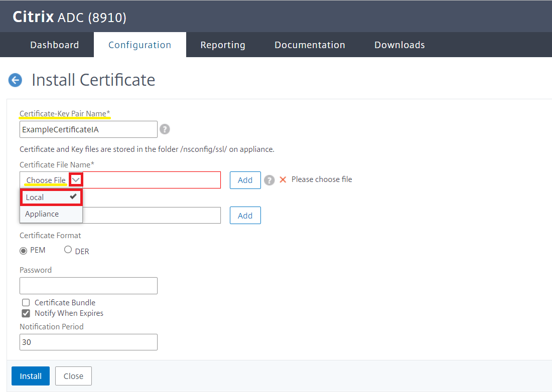The height and width of the screenshot is (392, 552).
Task: Open help icon beside Certificate-Key Pair Name
Action: click(x=165, y=129)
